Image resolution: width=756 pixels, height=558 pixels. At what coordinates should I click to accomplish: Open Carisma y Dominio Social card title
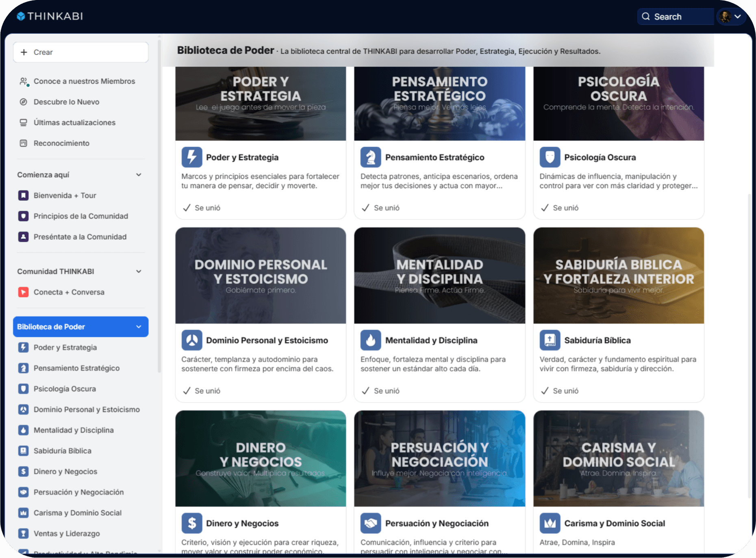[x=615, y=523]
